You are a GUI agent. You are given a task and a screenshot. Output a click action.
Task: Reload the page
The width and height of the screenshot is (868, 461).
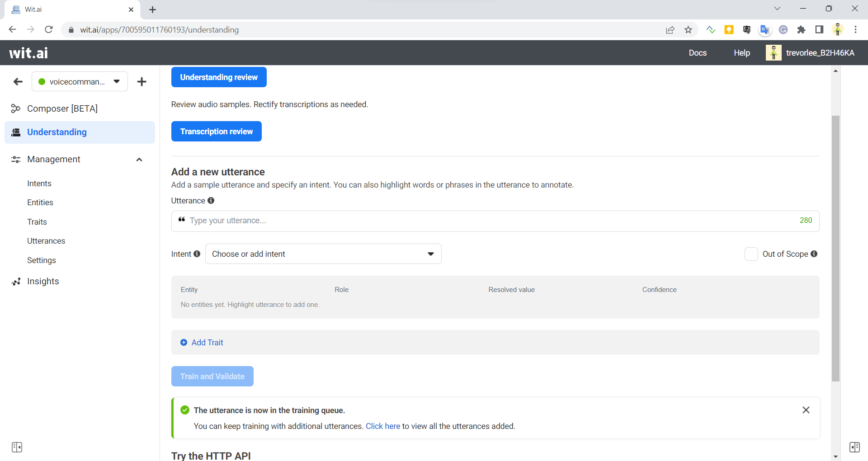[49, 30]
